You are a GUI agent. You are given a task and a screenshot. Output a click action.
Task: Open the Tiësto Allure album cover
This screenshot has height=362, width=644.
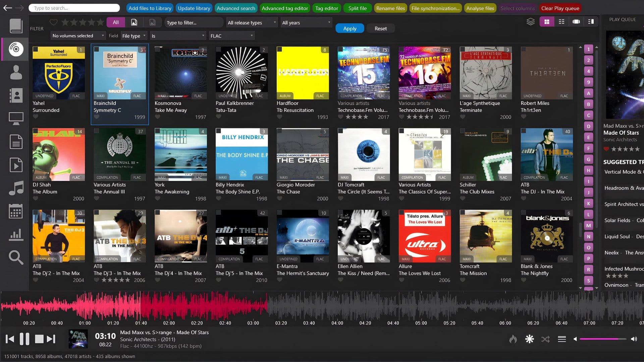[425, 236]
